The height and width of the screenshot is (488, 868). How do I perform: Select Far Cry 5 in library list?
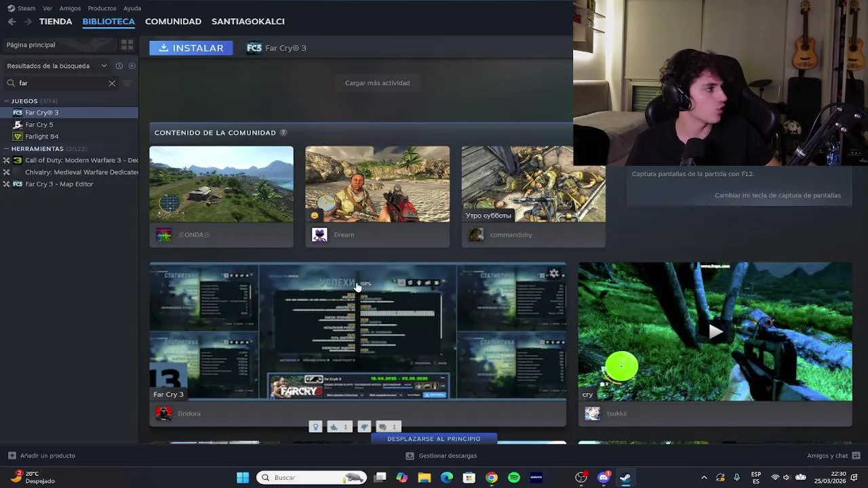click(x=69, y=125)
